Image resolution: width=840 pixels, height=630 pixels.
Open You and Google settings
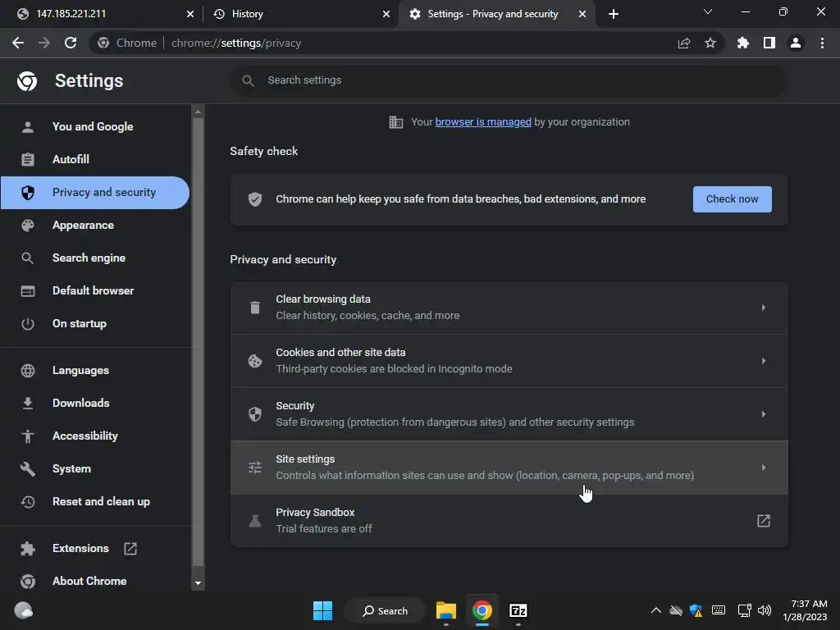95,126
